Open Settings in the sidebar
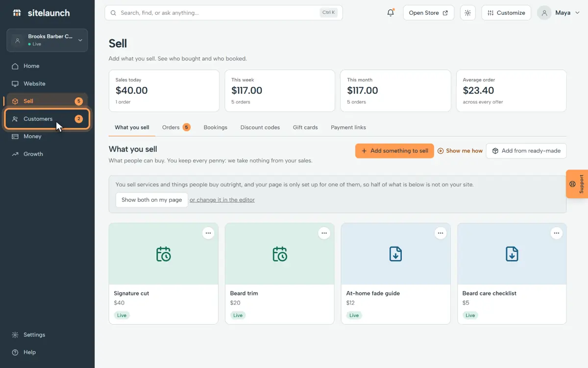 47,335
